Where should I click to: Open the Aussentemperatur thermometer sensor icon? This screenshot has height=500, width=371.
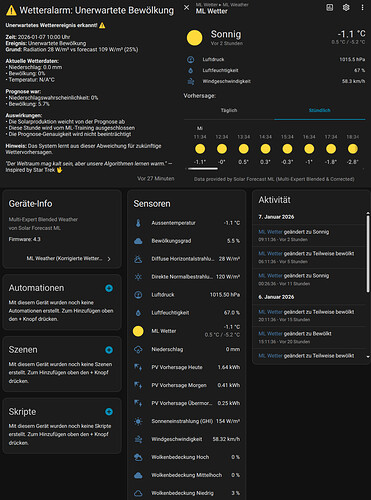pos(138,223)
